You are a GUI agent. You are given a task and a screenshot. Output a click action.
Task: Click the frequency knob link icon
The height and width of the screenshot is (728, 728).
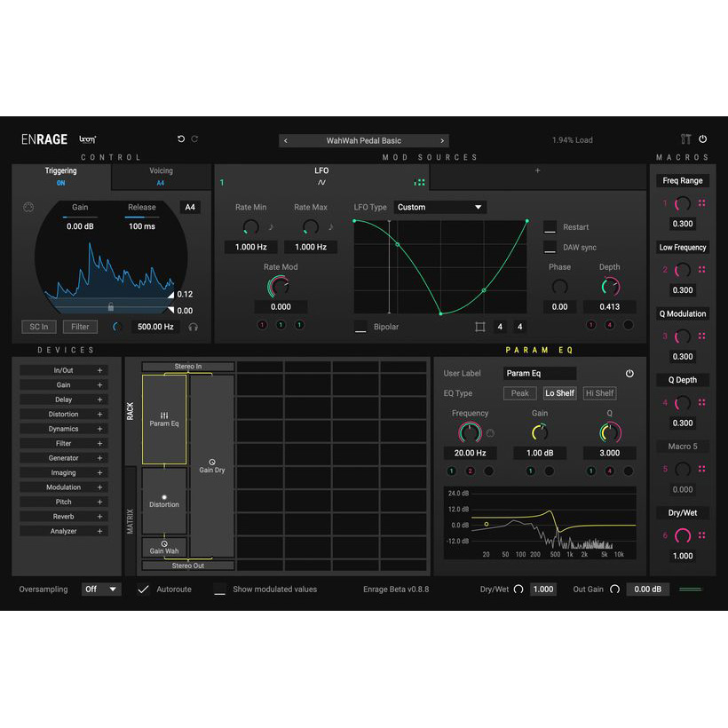click(490, 433)
